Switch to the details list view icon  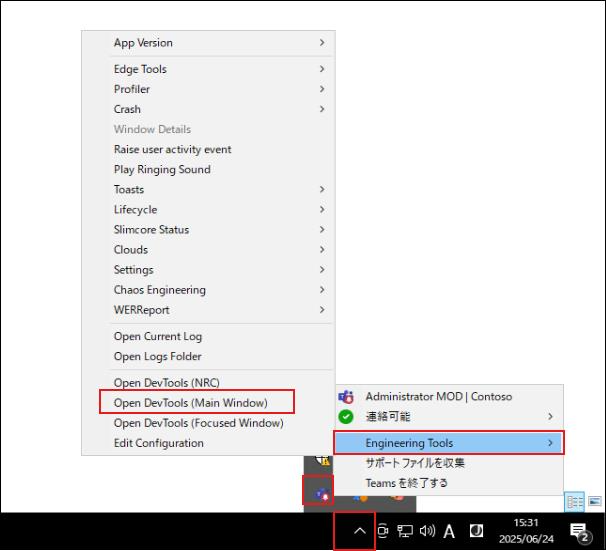[x=575, y=502]
